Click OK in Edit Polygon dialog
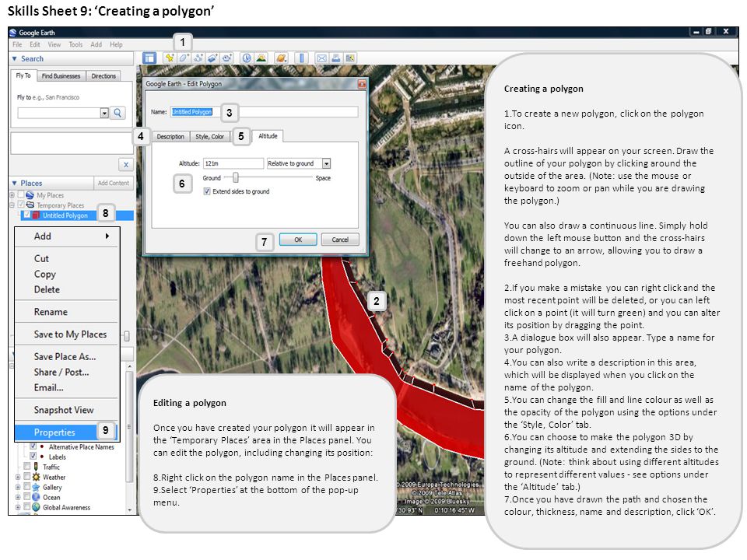The width and height of the screenshot is (747, 560). (298, 240)
